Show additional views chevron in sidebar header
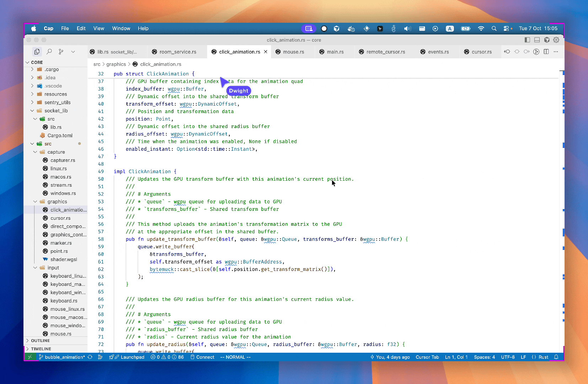This screenshot has width=588, height=384. (x=73, y=52)
